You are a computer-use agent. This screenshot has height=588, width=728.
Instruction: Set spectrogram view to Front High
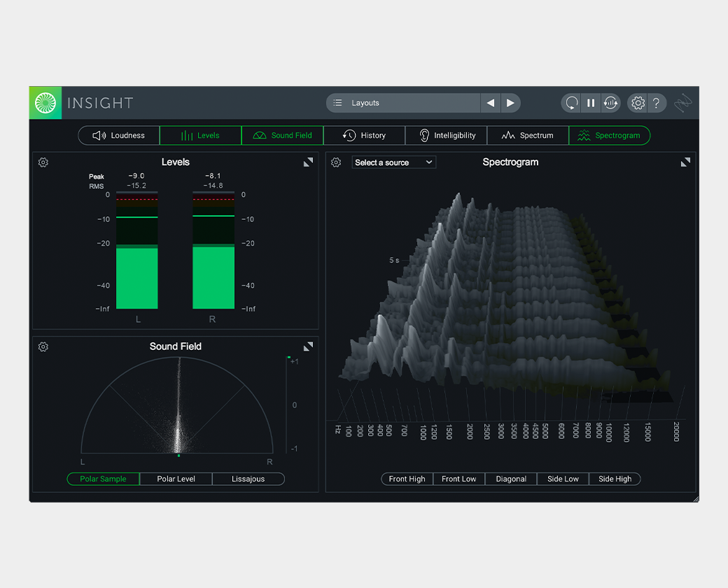pyautogui.click(x=407, y=479)
